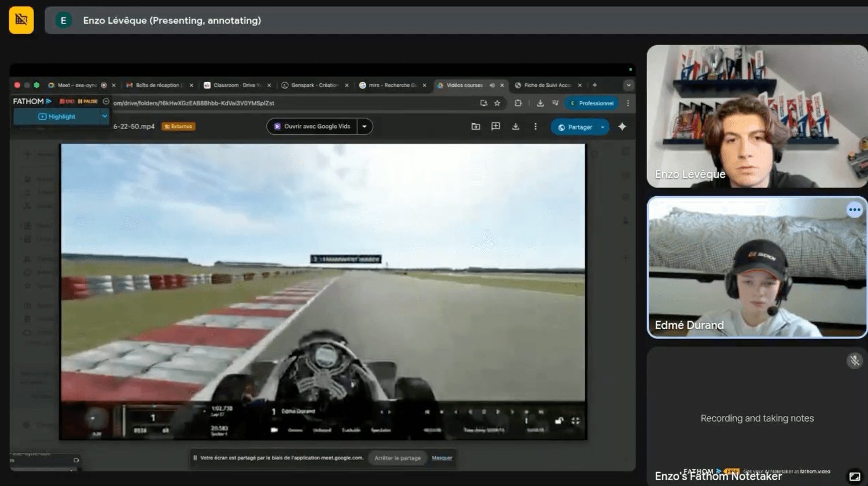The image size is (868, 486).
Task: Click the Drive download icon
Action: [x=516, y=127]
